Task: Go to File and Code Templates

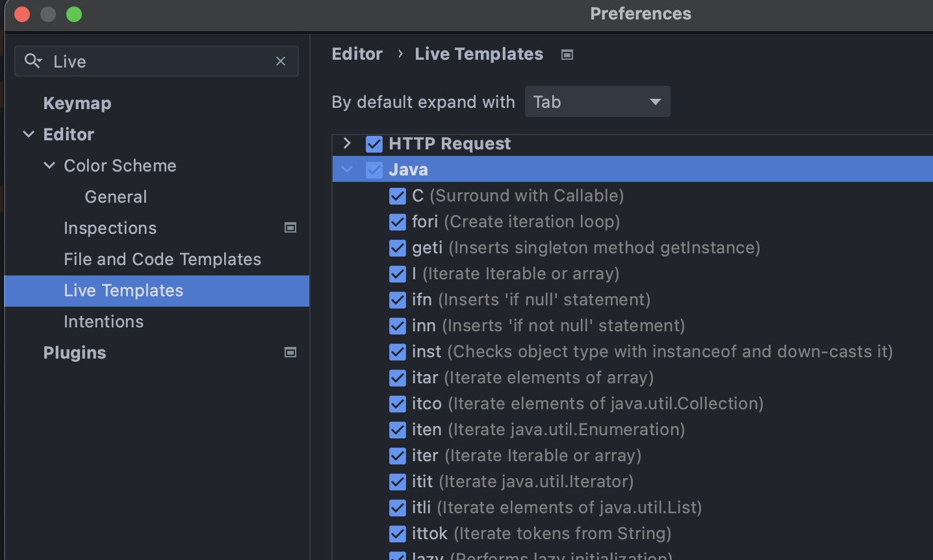Action: (162, 259)
